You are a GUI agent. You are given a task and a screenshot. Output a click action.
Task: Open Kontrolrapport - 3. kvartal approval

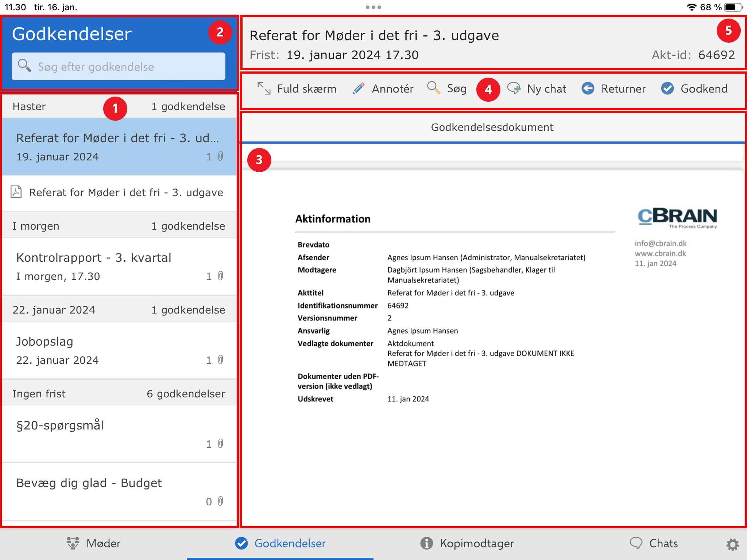point(119,266)
